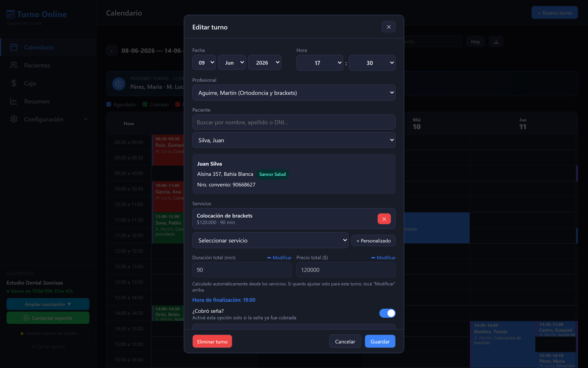Save the appointment with Guardar
The width and height of the screenshot is (588, 368).
[380, 341]
